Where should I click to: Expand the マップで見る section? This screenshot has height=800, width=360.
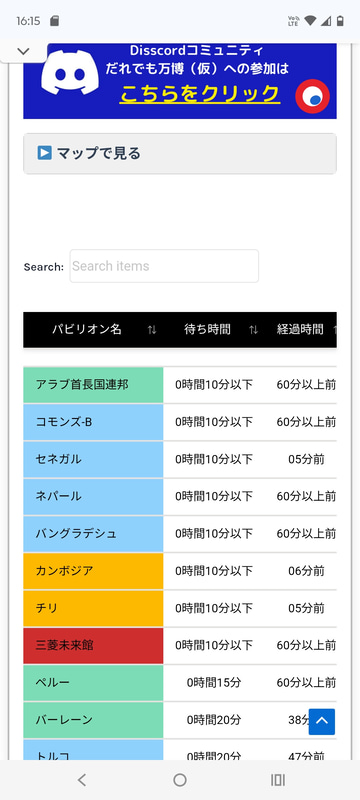pos(180,154)
